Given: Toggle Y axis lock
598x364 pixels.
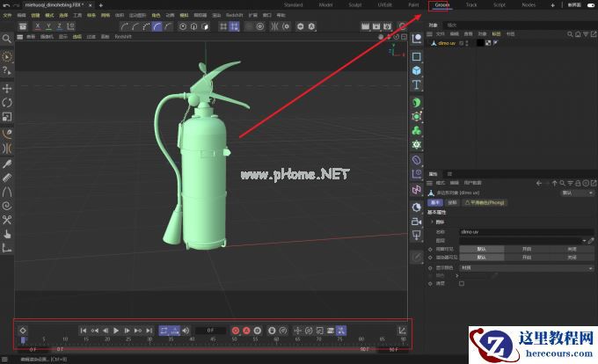Looking at the screenshot, I should pos(48,26).
